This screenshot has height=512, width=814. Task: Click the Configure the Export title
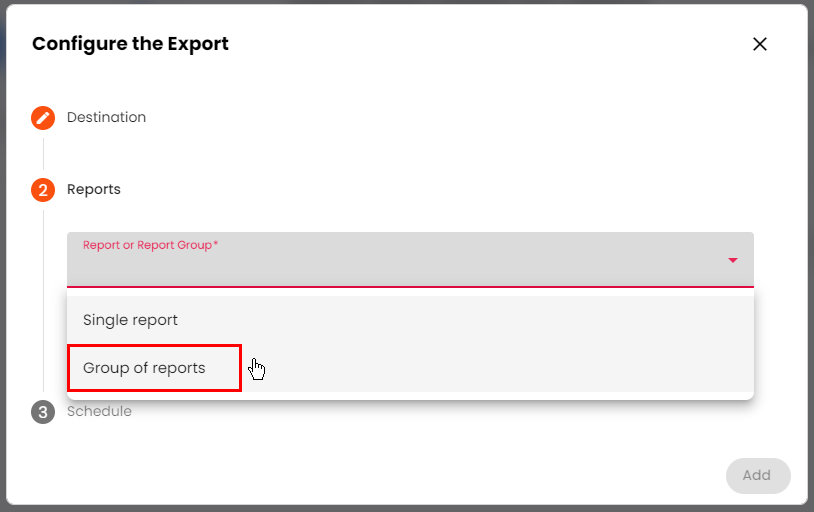[x=130, y=44]
